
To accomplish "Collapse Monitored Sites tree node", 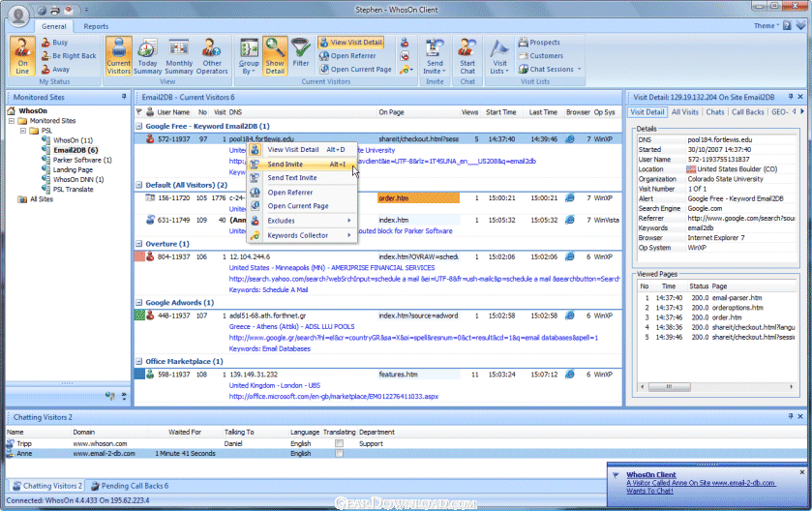I will tap(12, 121).
